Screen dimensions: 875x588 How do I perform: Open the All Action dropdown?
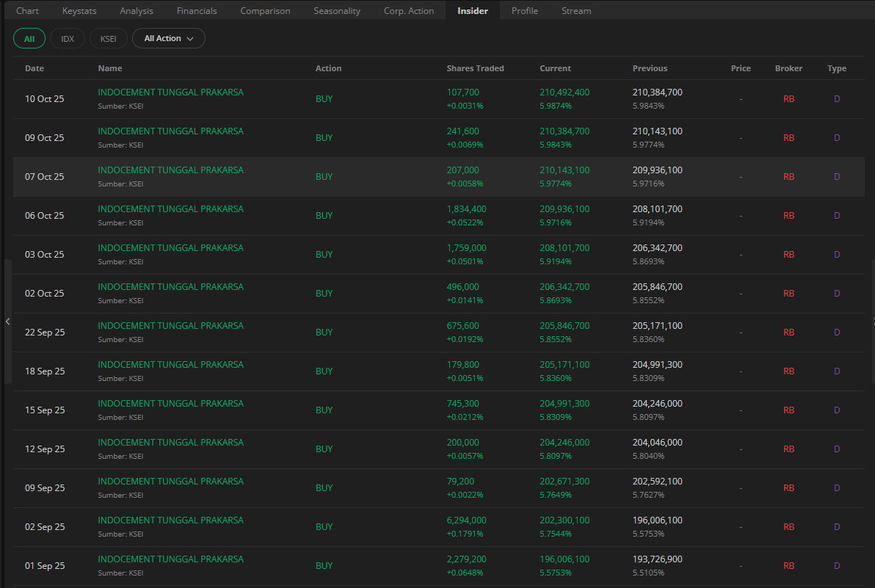click(168, 38)
